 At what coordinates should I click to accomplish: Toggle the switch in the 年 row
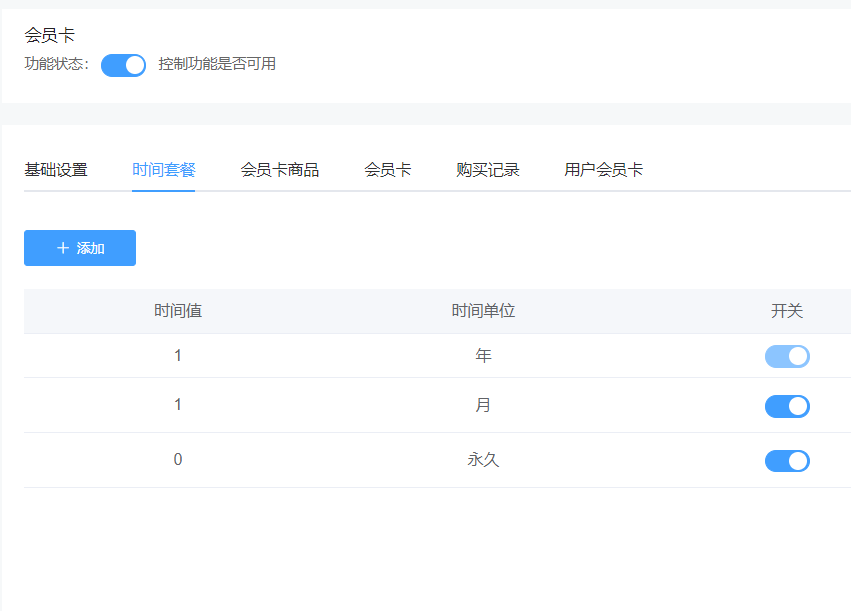787,356
